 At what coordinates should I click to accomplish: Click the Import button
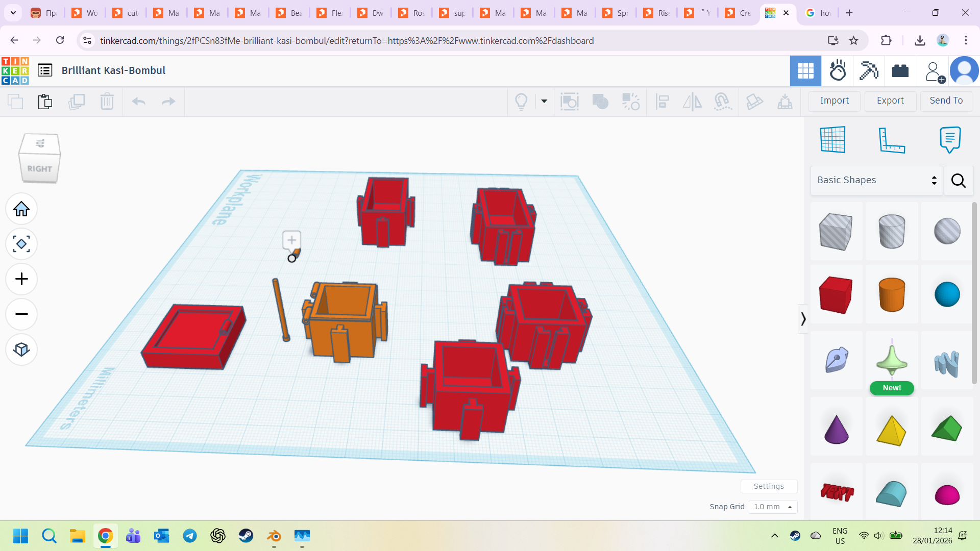835,101
